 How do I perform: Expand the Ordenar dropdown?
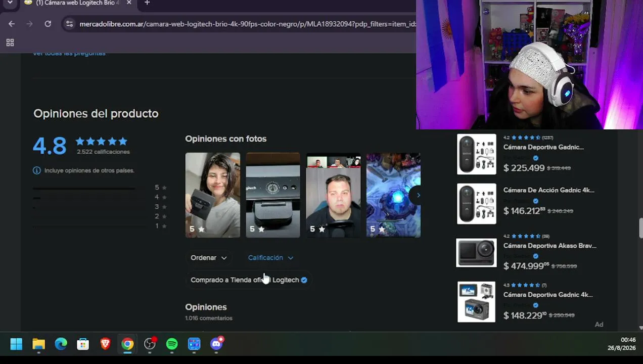(209, 258)
